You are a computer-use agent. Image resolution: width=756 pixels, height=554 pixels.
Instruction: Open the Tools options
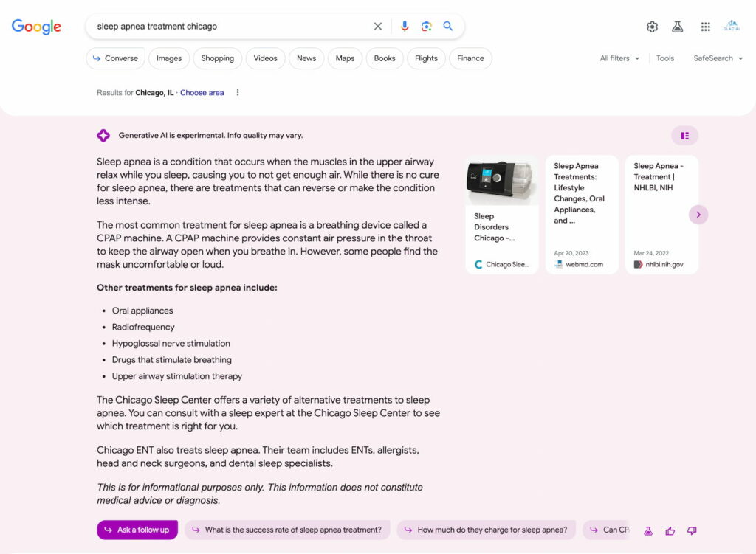(665, 58)
